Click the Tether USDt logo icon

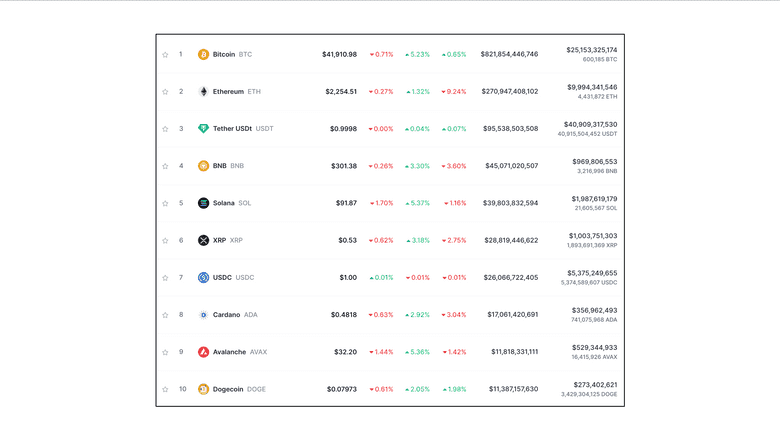204,129
